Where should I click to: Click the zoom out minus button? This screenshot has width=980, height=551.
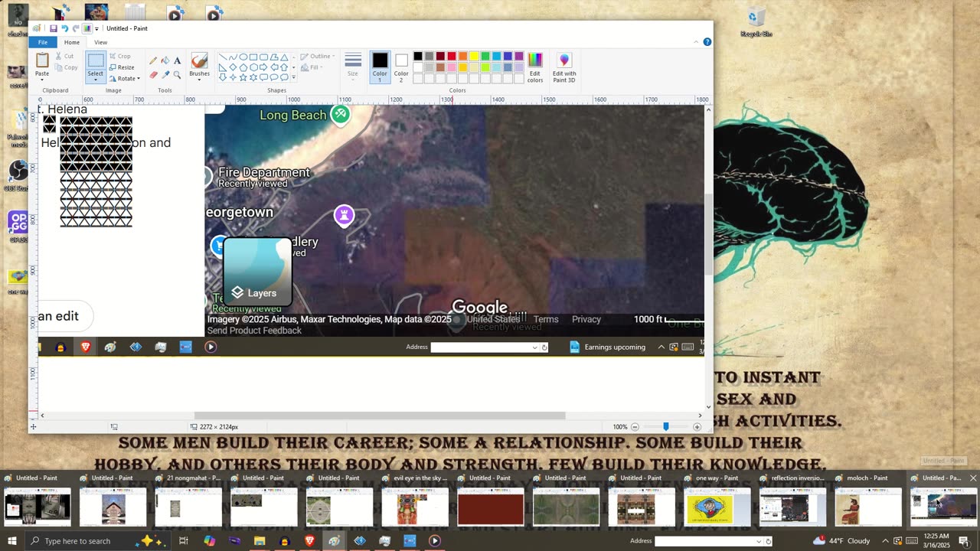click(x=635, y=426)
